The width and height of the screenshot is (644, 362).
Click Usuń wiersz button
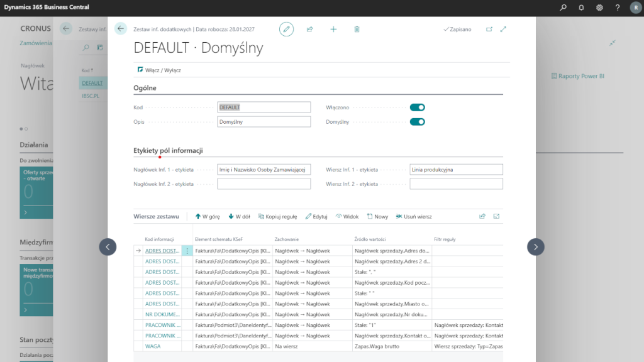(x=413, y=216)
